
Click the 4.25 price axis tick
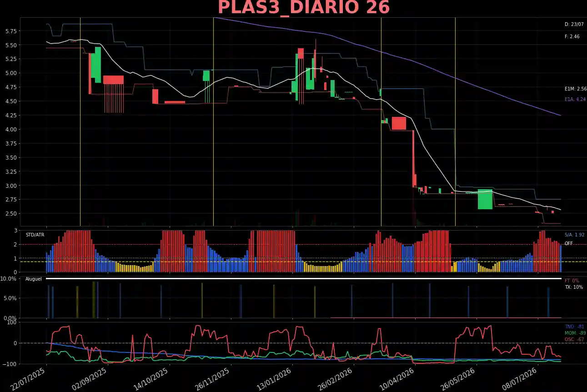click(x=10, y=116)
